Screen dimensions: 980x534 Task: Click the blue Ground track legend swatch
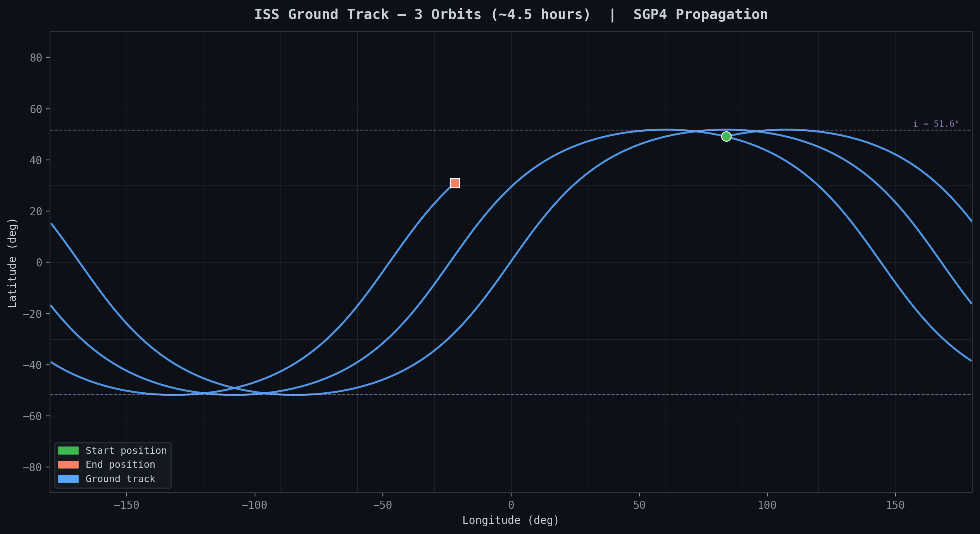pyautogui.click(x=68, y=479)
